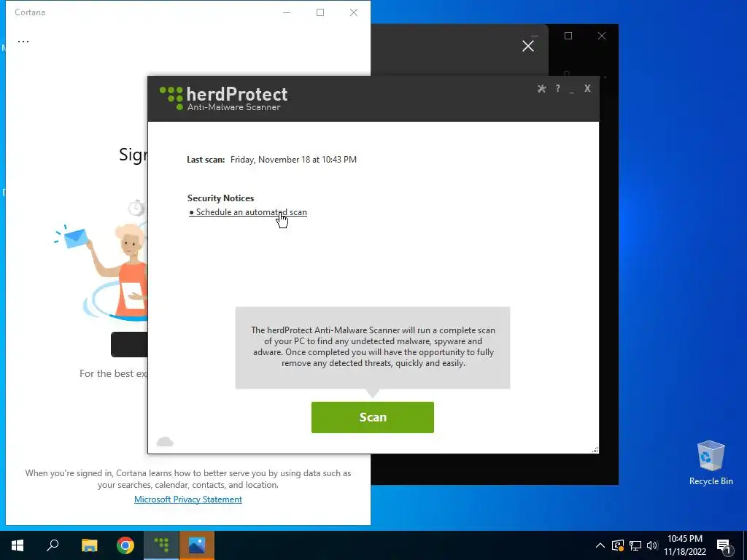Select herdProtect taskbar button
The image size is (747, 560).
(161, 545)
